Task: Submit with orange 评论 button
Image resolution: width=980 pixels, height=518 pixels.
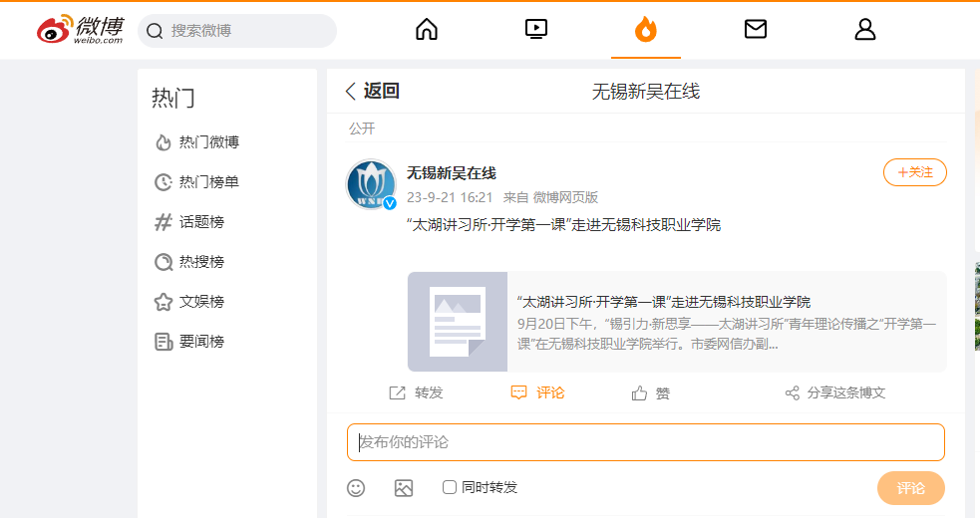Action: (911, 488)
